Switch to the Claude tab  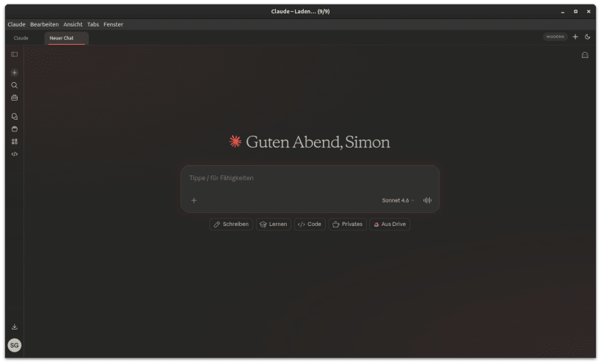coord(21,38)
